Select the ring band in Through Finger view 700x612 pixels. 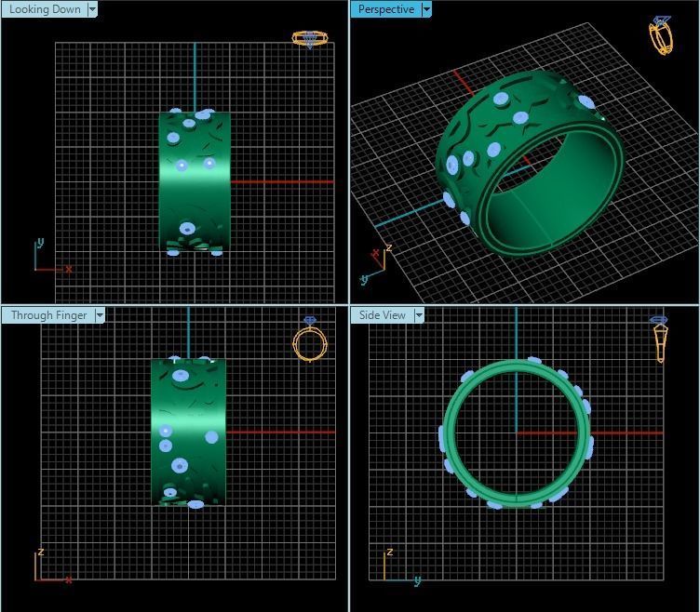188,432
